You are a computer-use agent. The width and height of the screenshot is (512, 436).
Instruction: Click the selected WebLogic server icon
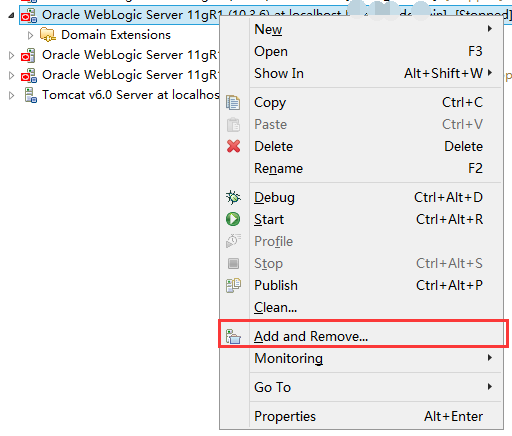pyautogui.click(x=29, y=15)
